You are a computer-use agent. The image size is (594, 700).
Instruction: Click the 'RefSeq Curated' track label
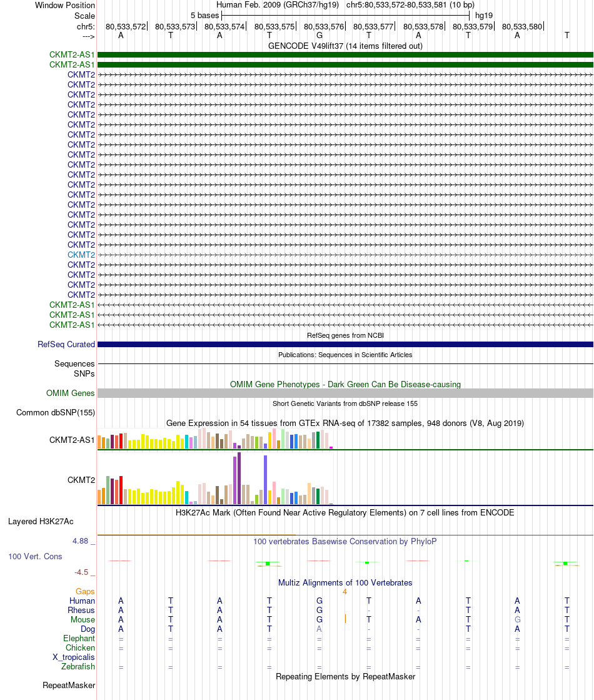click(66, 344)
